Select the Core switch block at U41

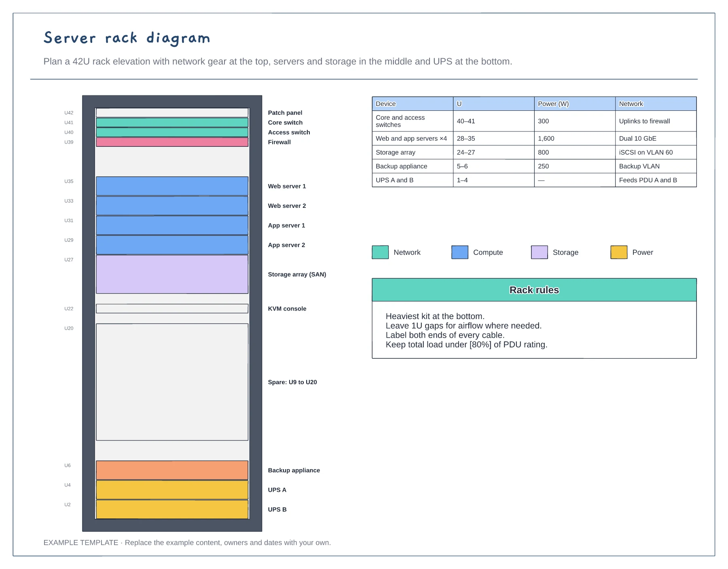(172, 123)
